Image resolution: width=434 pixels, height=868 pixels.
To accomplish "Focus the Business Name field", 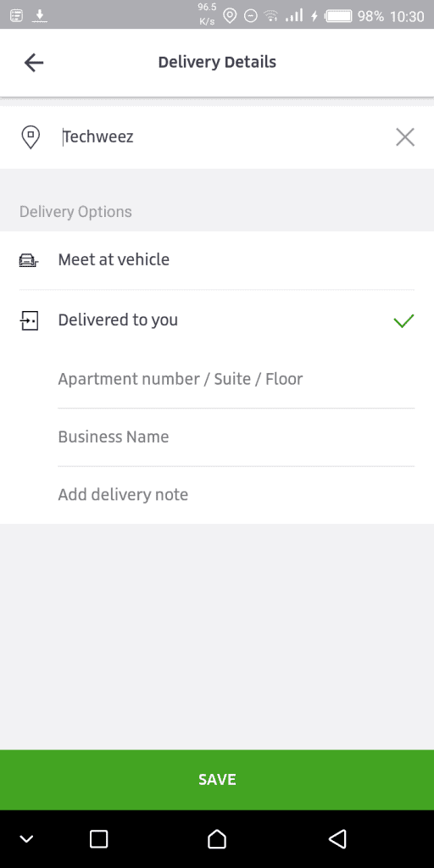I will pyautogui.click(x=236, y=437).
